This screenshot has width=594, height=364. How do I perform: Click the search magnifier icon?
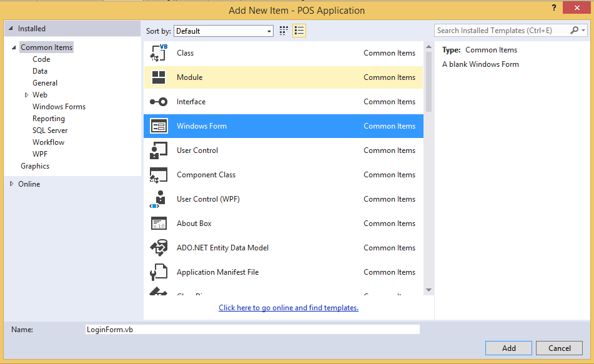tap(574, 30)
